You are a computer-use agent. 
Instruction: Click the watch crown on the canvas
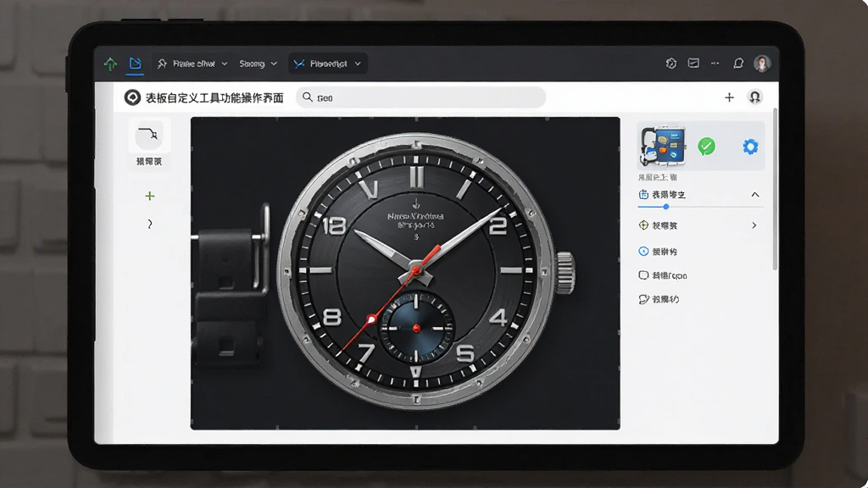[x=565, y=272]
